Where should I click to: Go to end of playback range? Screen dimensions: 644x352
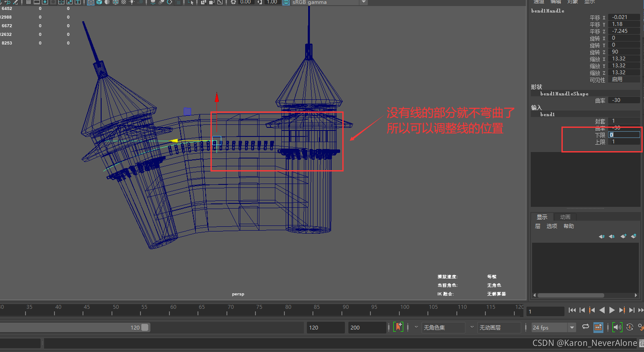641,310
